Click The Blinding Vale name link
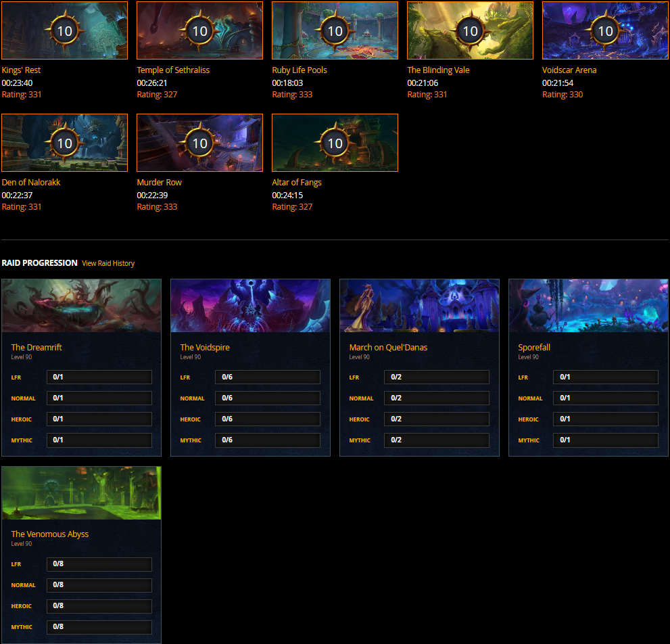Viewport: 670px width, 644px height. [x=438, y=70]
